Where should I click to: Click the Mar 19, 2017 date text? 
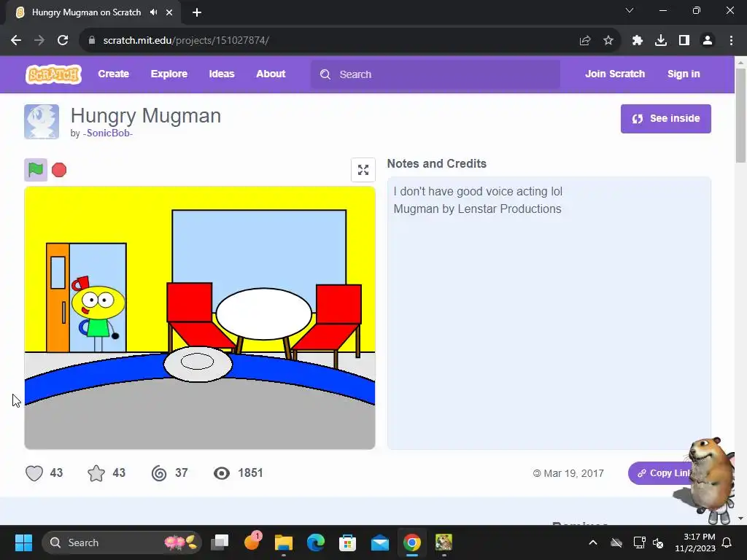pos(573,473)
